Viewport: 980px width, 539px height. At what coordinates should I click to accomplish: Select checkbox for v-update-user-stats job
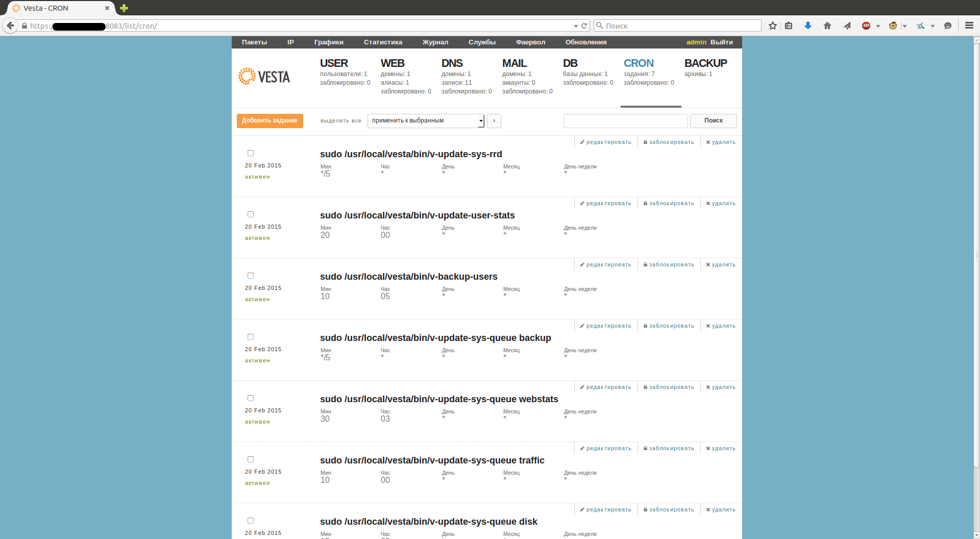coord(251,214)
